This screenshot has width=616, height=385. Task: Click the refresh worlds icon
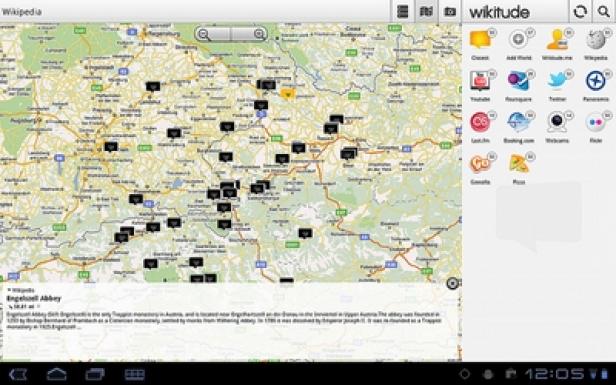[x=580, y=11]
